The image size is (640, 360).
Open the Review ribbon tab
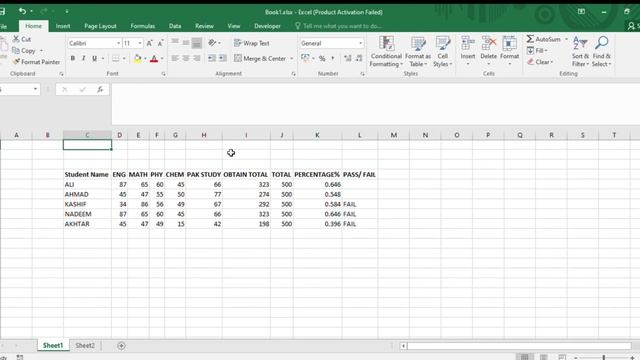[204, 26]
